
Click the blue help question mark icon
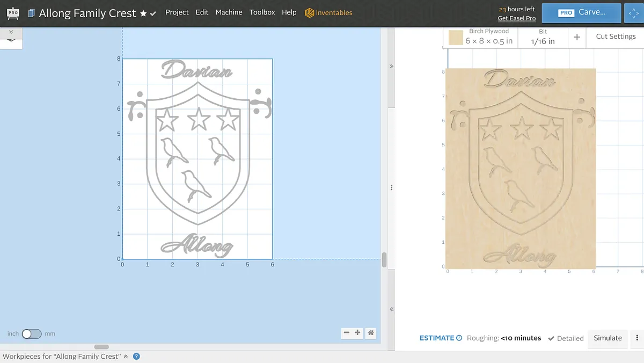pos(136,356)
